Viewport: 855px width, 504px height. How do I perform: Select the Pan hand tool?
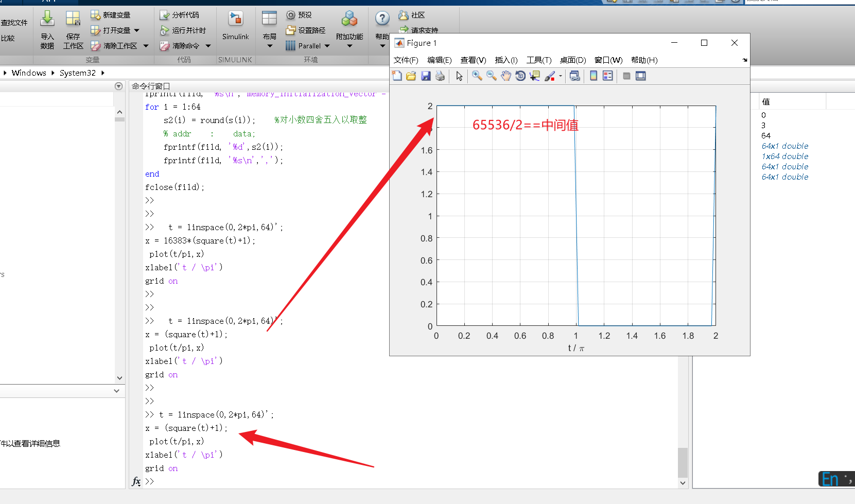(506, 76)
